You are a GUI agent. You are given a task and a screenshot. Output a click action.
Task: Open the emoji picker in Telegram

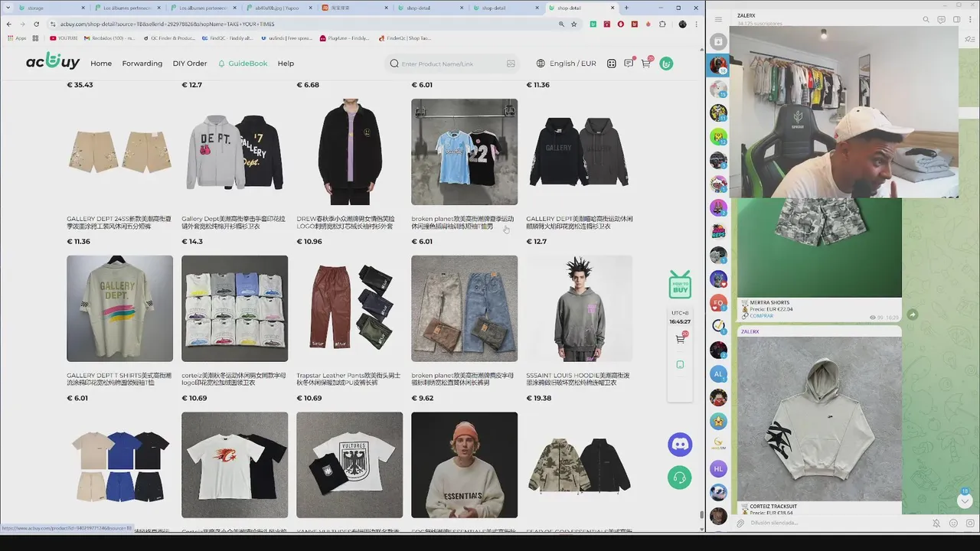(953, 523)
